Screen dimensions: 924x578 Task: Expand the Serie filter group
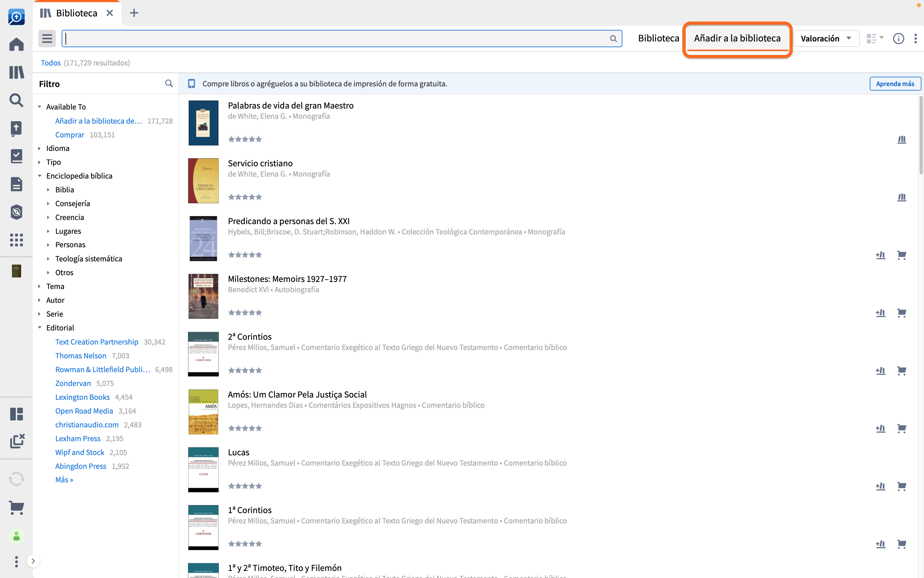click(39, 314)
